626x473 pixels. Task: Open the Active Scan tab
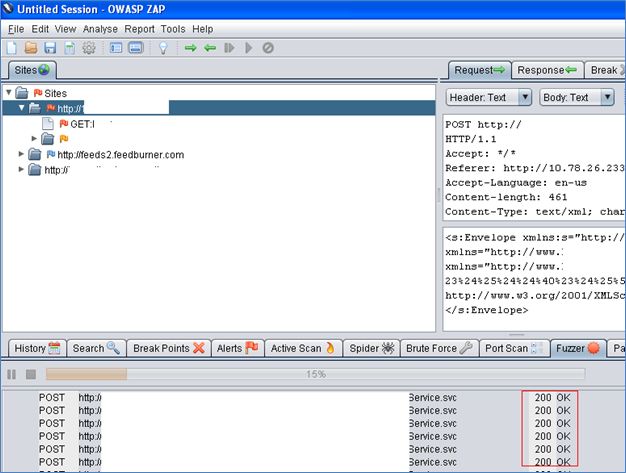pyautogui.click(x=303, y=348)
